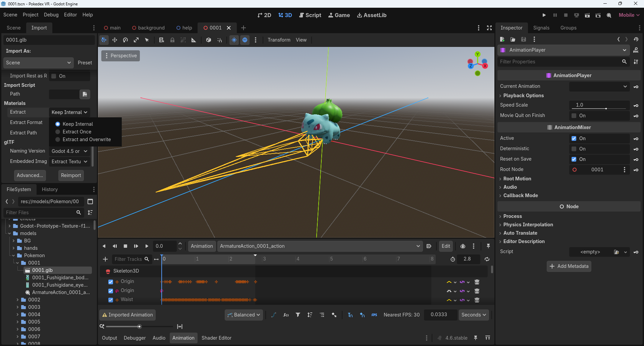Select the Move mode tool in viewport toolbar
This screenshot has width=644, height=346.
click(115, 40)
